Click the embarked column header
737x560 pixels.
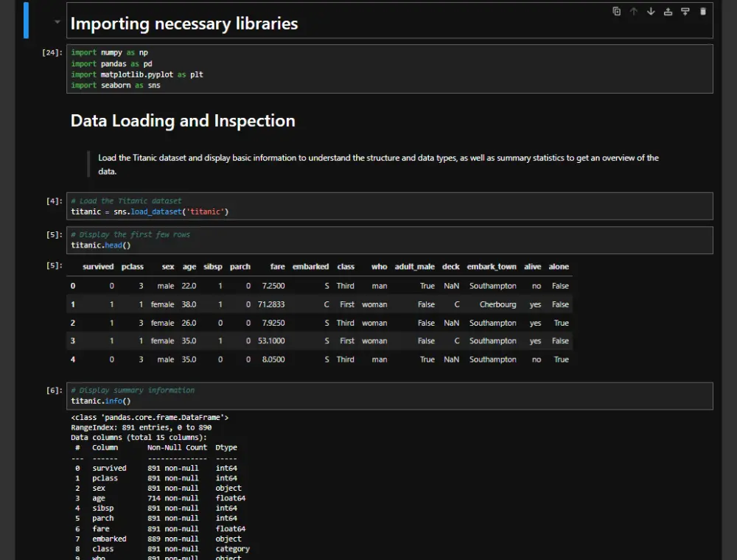(x=311, y=267)
